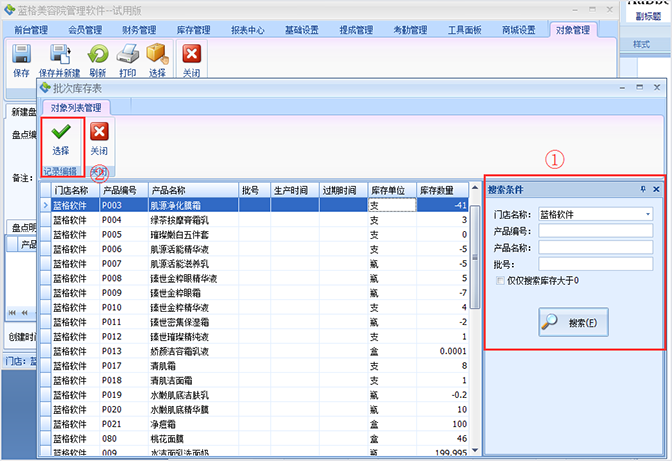Select row P005 璀璨嫩白五件套
The width and height of the screenshot is (672, 461).
(x=260, y=234)
